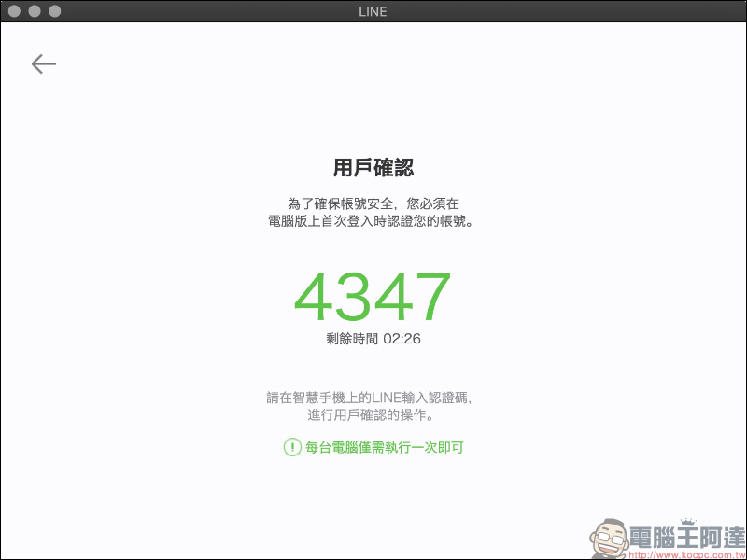Click the green exclamation info icon
This screenshot has width=747, height=560.
point(292,447)
